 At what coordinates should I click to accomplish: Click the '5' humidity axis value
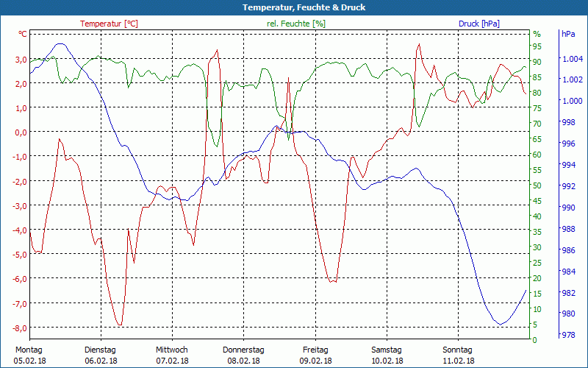tap(535, 325)
